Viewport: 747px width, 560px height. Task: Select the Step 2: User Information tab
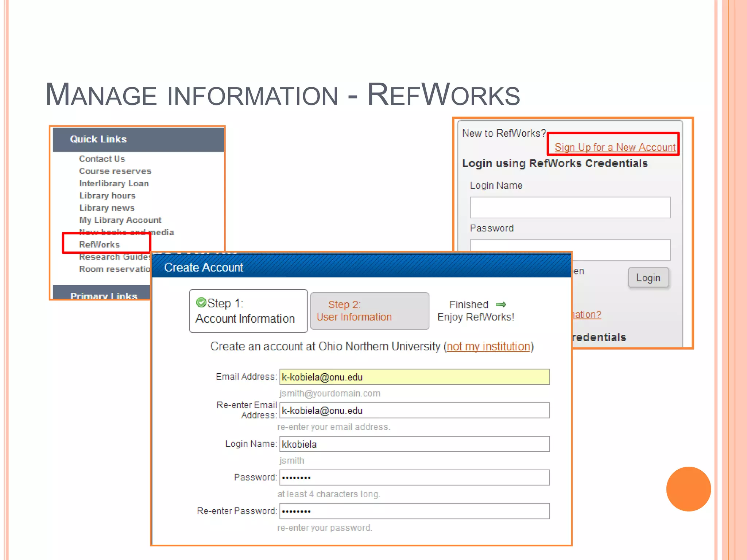click(369, 311)
